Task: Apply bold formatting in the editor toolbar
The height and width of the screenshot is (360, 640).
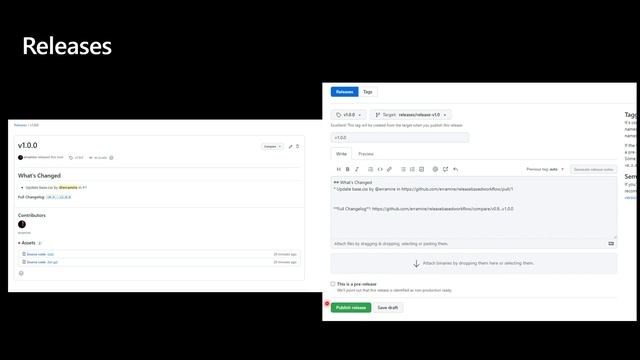Action: pyautogui.click(x=347, y=169)
